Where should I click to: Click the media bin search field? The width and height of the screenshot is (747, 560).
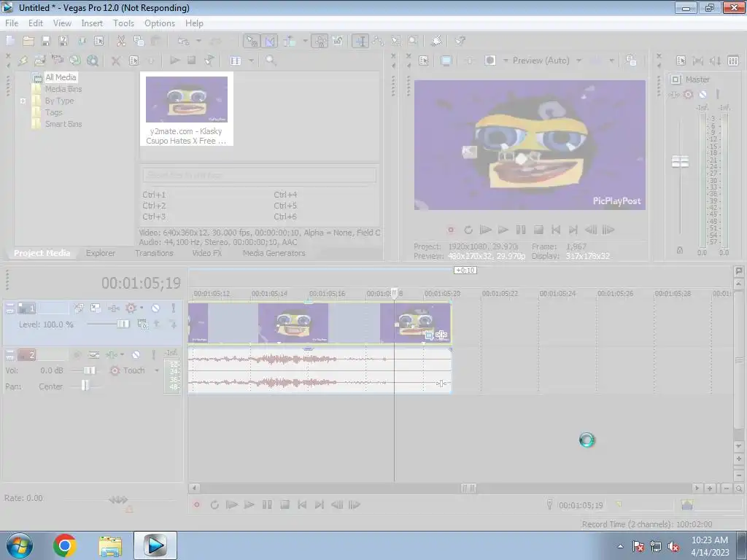pyautogui.click(x=259, y=175)
